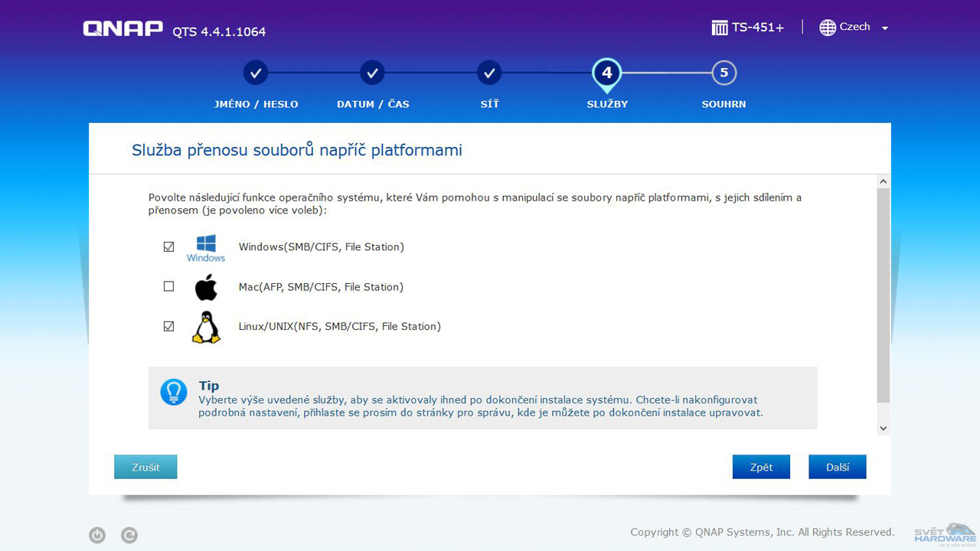Image resolution: width=980 pixels, height=551 pixels.
Task: Select the SÍŤ wizard step
Action: 489,73
